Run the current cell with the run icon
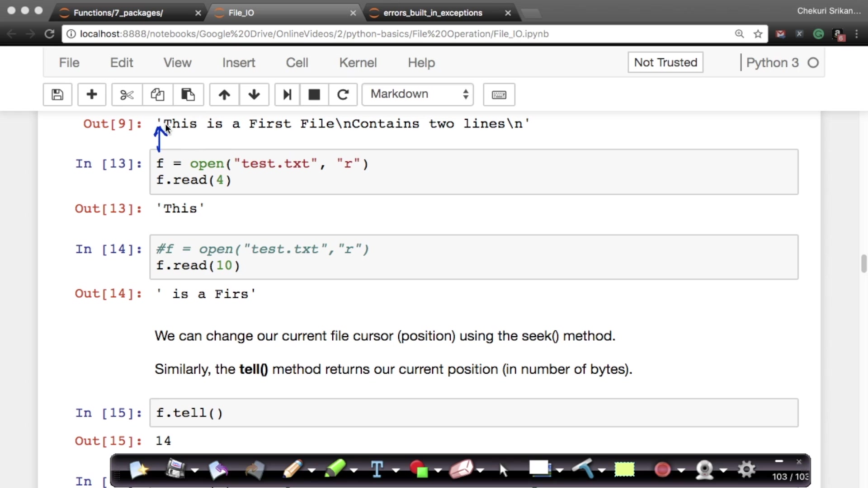The height and width of the screenshot is (488, 868). [x=287, y=94]
